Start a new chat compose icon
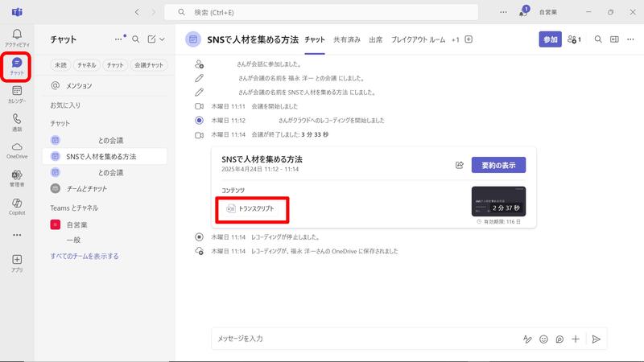 tap(151, 39)
